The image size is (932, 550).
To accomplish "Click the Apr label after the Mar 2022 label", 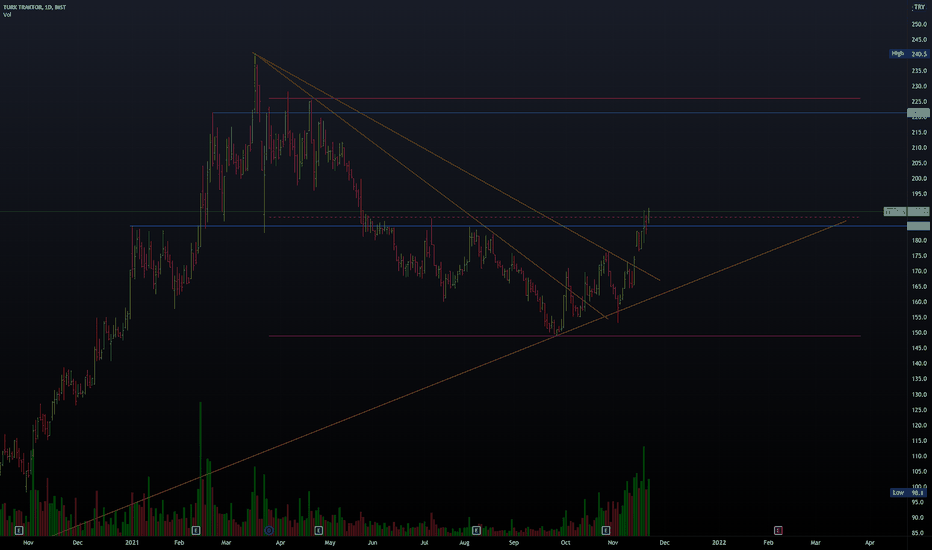I will (x=870, y=542).
